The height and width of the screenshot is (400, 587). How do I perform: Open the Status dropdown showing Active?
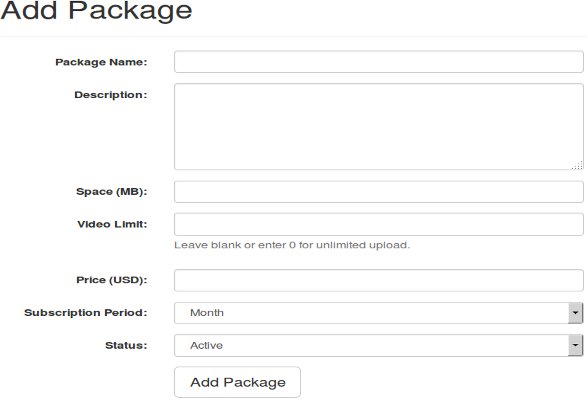pyautogui.click(x=378, y=345)
